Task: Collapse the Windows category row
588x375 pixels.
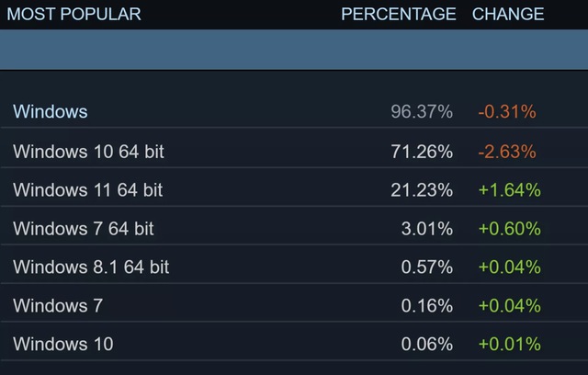Action: pyautogui.click(x=51, y=112)
